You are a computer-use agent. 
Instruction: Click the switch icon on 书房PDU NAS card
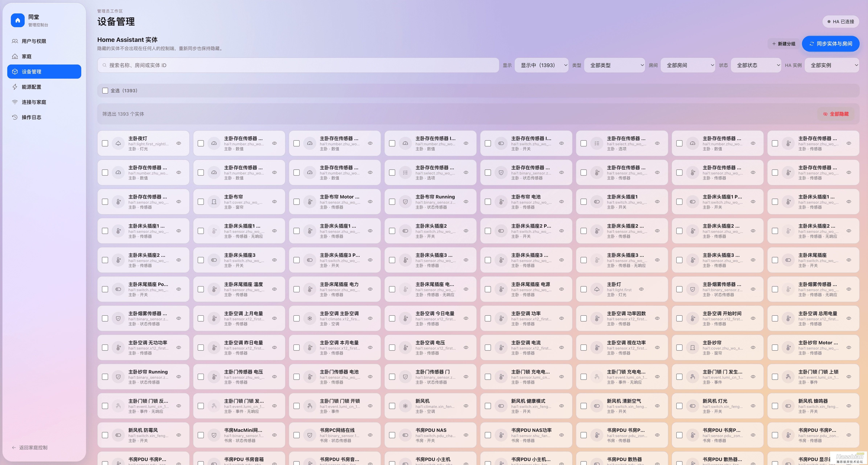pyautogui.click(x=405, y=435)
